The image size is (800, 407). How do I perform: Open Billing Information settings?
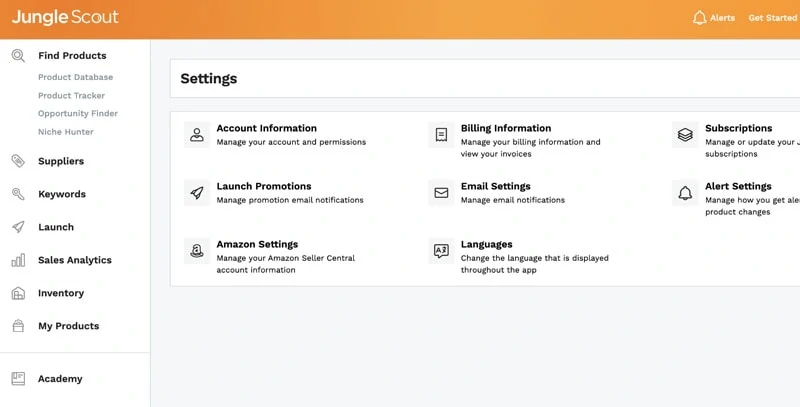506,128
